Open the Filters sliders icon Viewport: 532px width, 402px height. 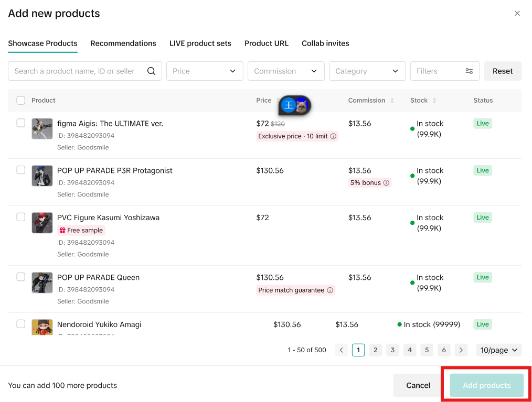tap(469, 71)
